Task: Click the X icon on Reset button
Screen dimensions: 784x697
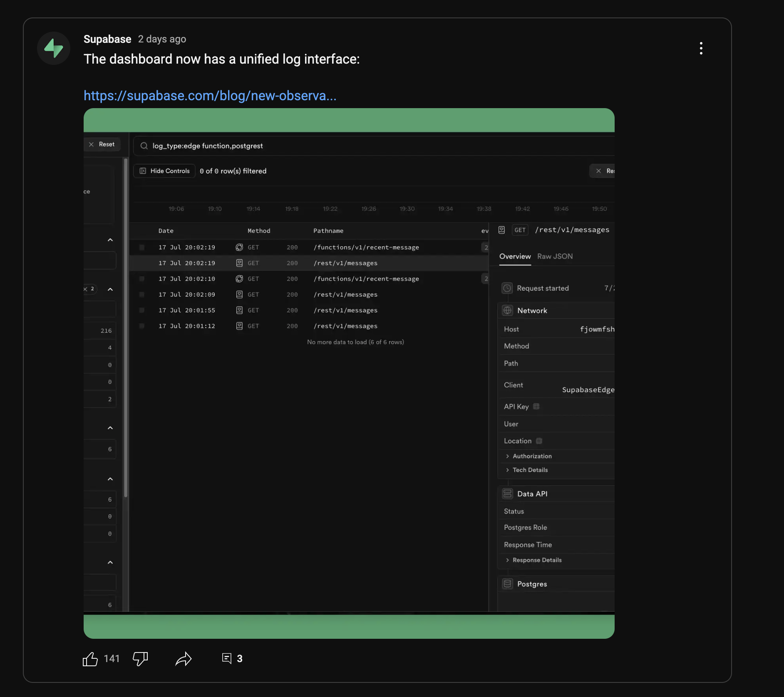Action: point(92,144)
